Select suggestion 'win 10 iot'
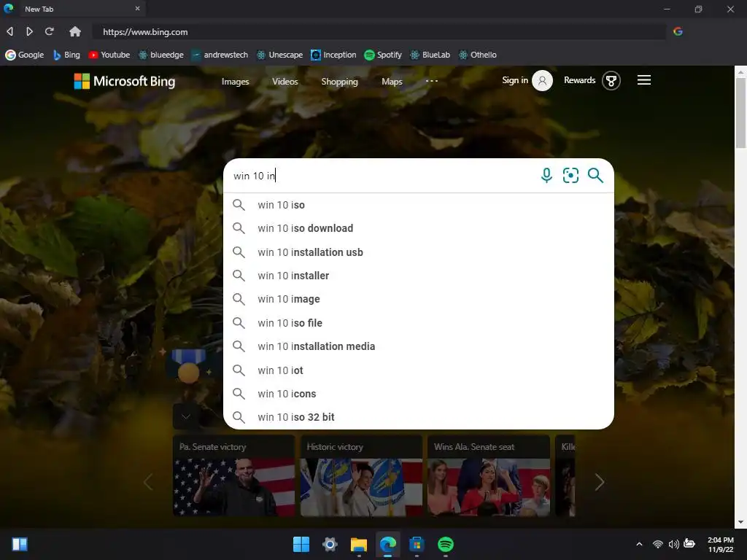Screen dimensions: 747x560 pos(418,370)
